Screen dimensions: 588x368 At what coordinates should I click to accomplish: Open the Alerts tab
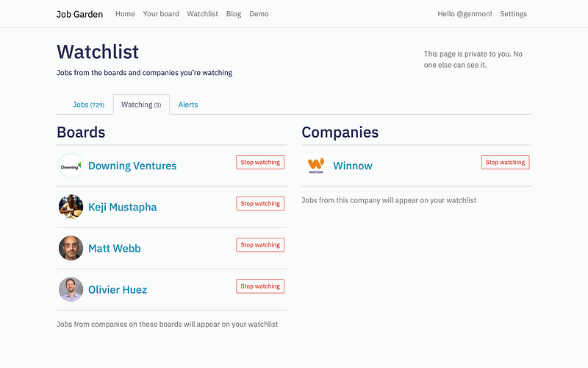pyautogui.click(x=188, y=105)
